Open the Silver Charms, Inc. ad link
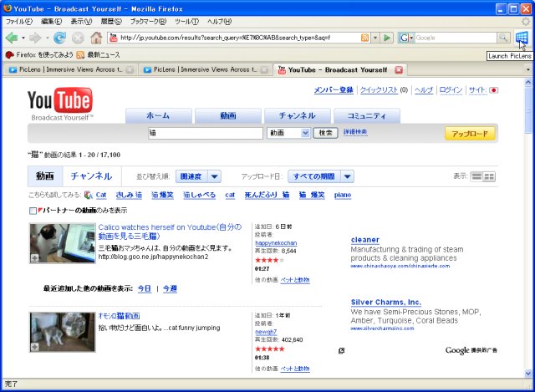 (386, 303)
